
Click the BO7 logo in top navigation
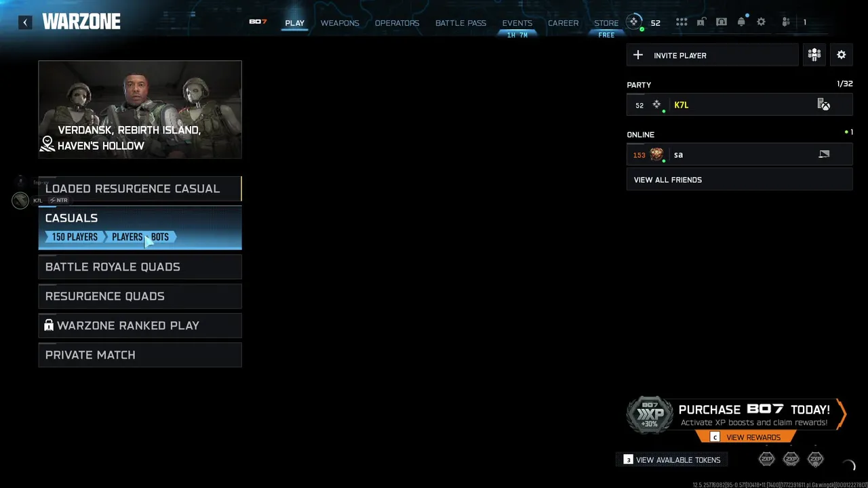(x=258, y=22)
